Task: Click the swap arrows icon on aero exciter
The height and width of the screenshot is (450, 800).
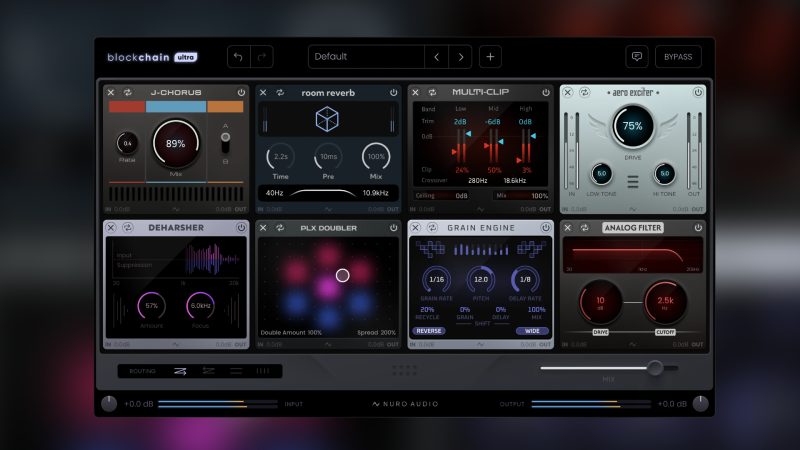Action: pyautogui.click(x=585, y=92)
